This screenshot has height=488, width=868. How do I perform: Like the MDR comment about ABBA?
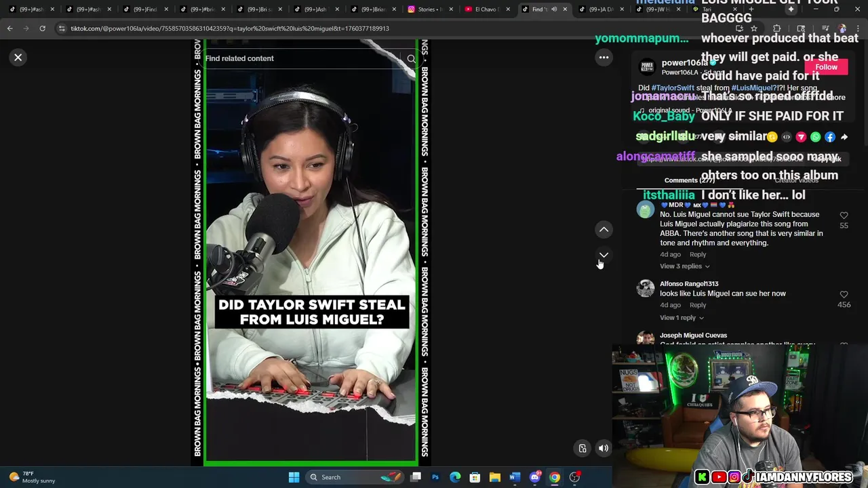(844, 216)
